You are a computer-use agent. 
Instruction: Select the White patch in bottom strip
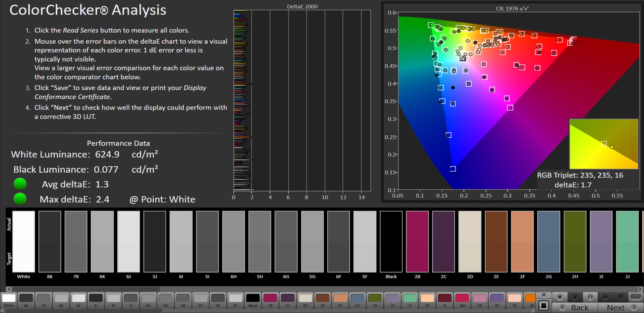(9, 300)
